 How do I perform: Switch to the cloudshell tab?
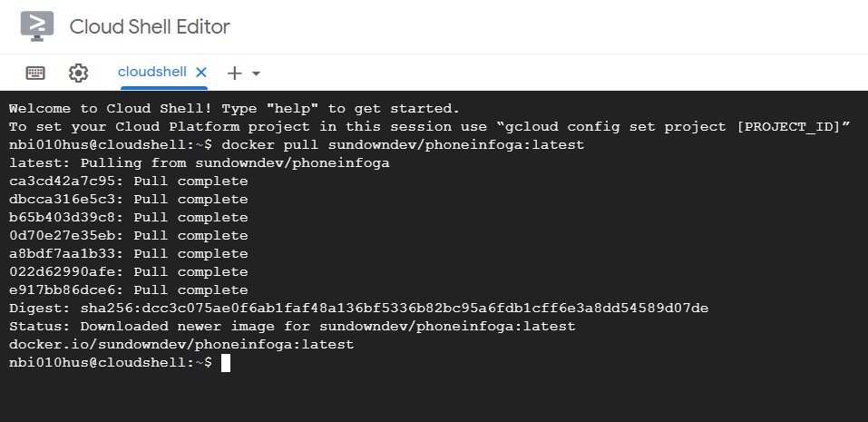click(x=151, y=72)
